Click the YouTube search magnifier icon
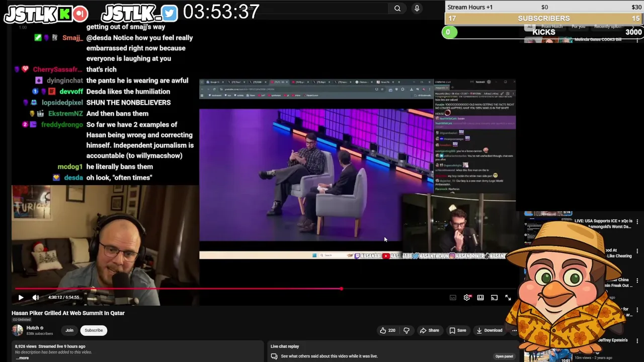 397,8
